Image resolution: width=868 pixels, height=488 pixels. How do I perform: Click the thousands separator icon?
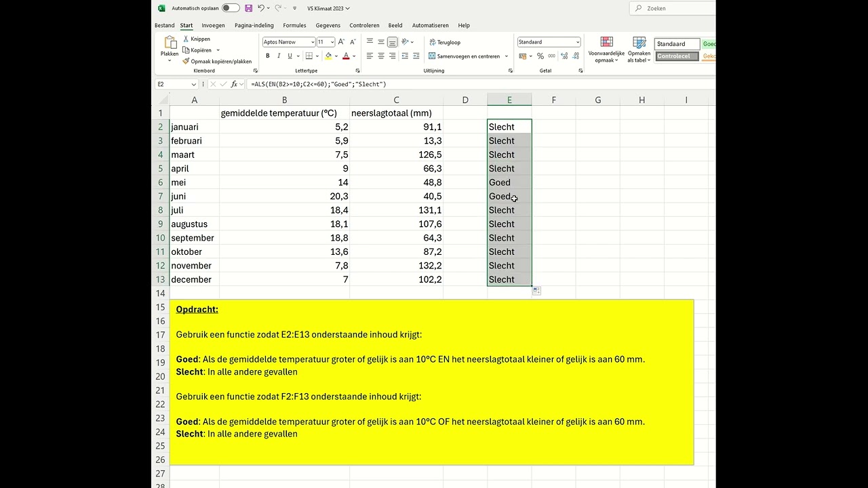pos(551,56)
